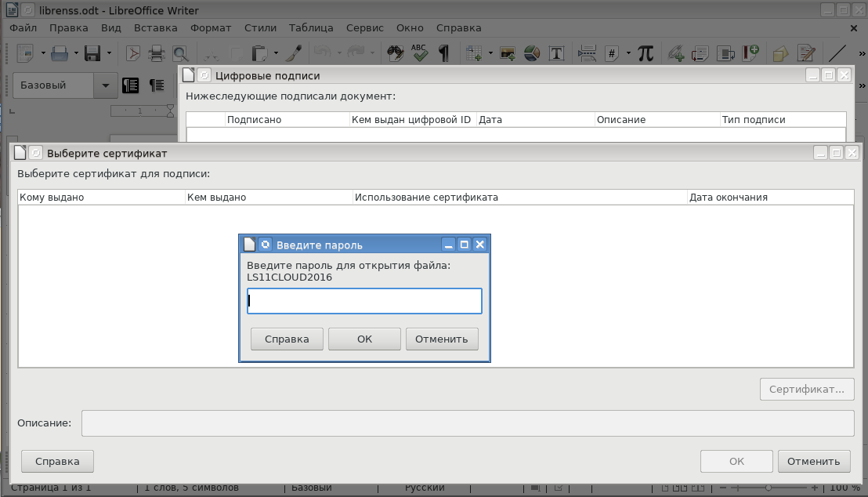Click the Insert Text Box icon
This screenshot has width=868, height=497.
click(x=556, y=53)
